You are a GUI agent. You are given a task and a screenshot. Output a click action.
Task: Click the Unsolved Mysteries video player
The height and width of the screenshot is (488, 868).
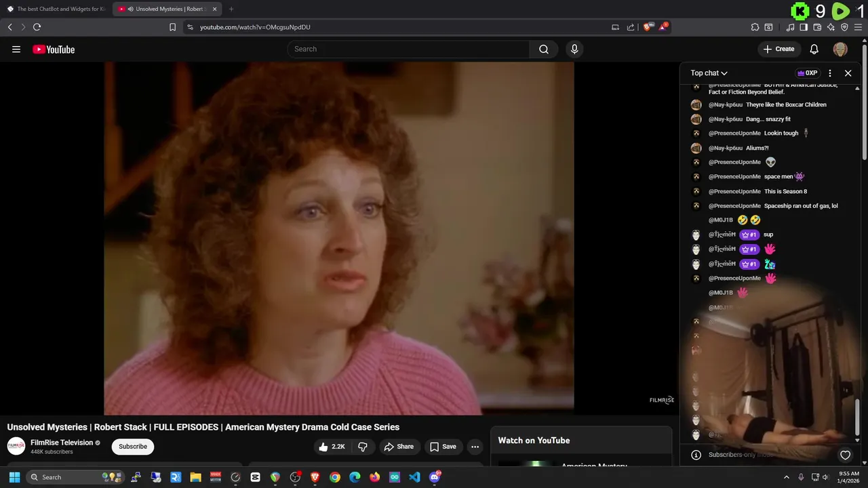(x=339, y=238)
